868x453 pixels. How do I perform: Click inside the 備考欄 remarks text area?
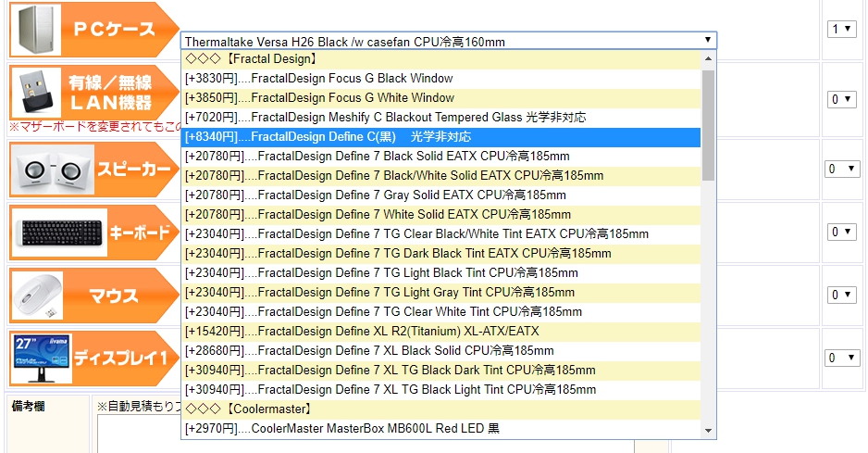pyautogui.click(x=366, y=434)
